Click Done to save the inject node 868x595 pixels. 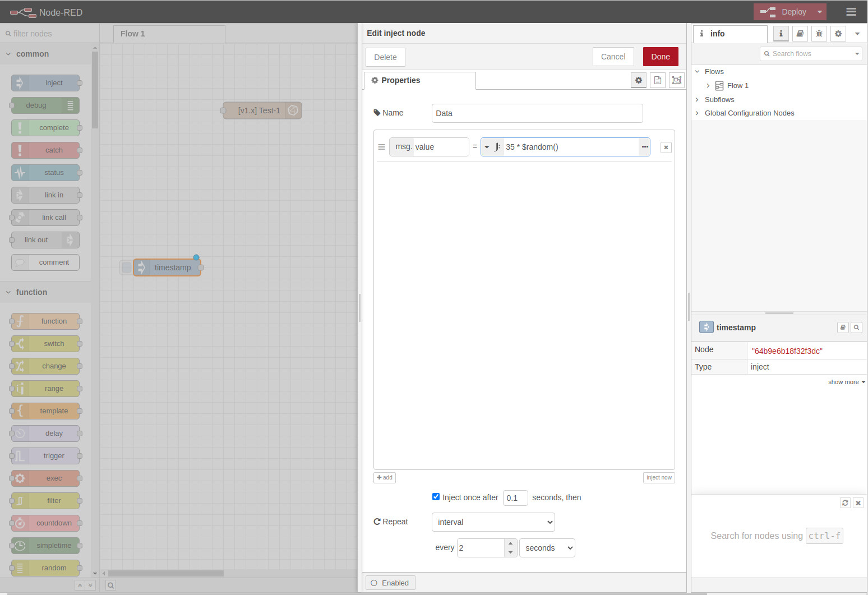coord(661,57)
